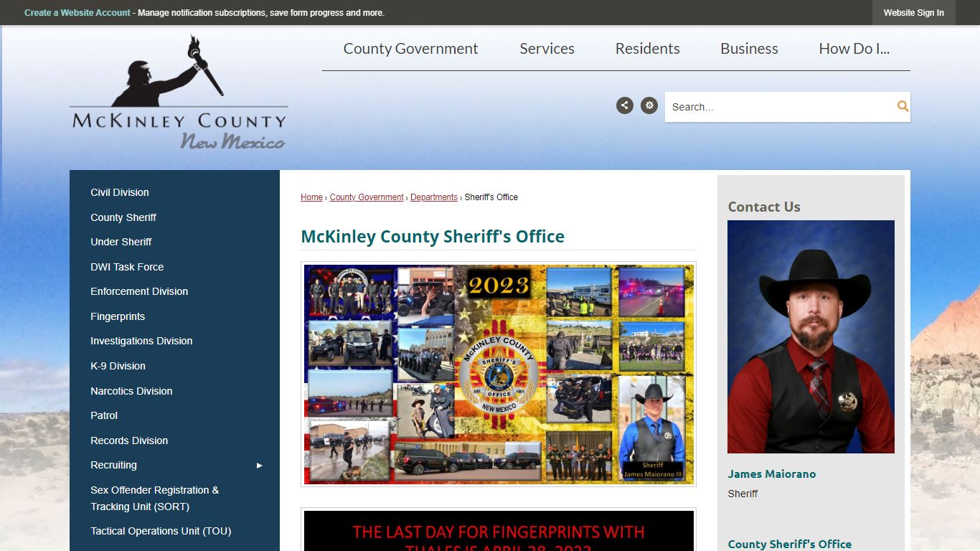
Task: Select Investigations Division in sidebar
Action: [141, 341]
